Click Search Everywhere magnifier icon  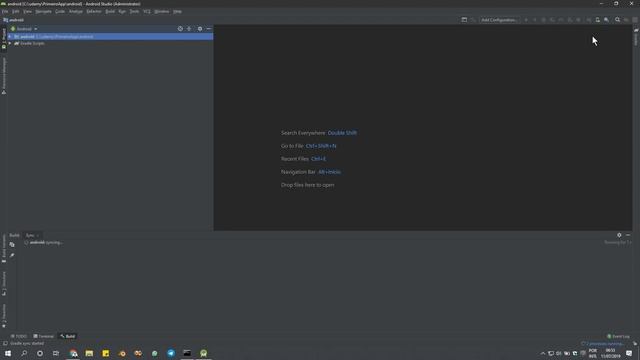(618, 20)
